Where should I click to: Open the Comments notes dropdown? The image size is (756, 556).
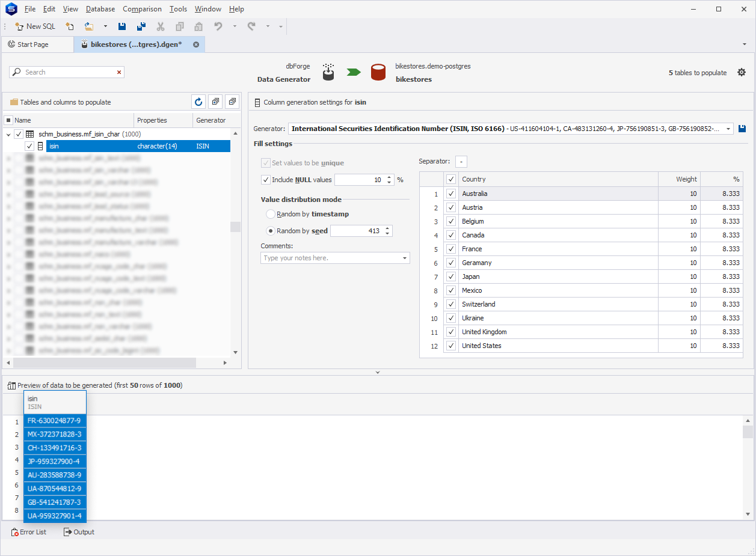(405, 258)
